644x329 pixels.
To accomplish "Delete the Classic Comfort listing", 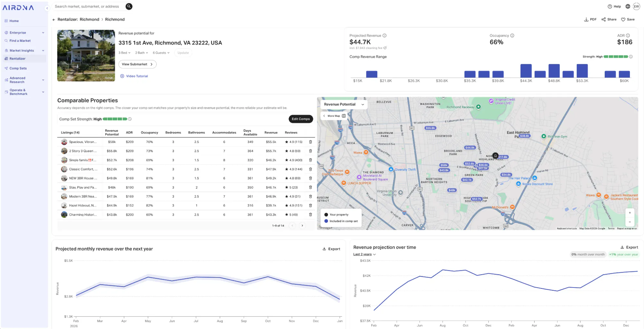I will point(311,169).
